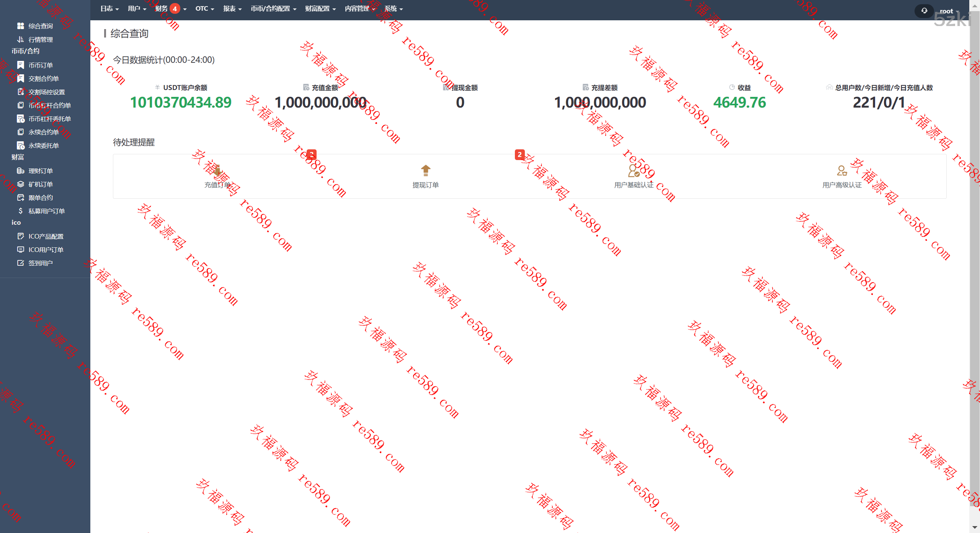The width and height of the screenshot is (980, 533).
Task: Click the 用户高级认证 user icon
Action: (841, 170)
